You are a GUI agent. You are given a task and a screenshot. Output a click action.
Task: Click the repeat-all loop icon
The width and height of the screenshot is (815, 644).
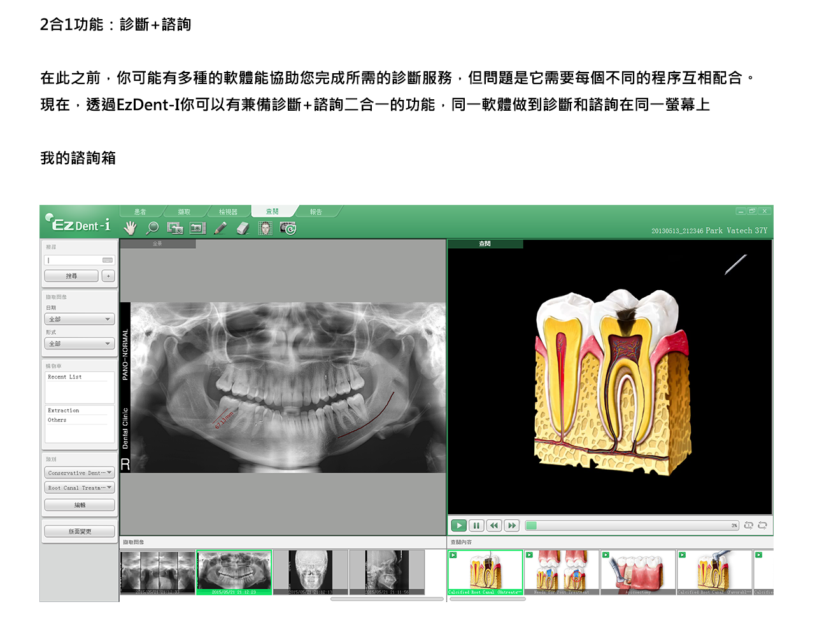(762, 525)
